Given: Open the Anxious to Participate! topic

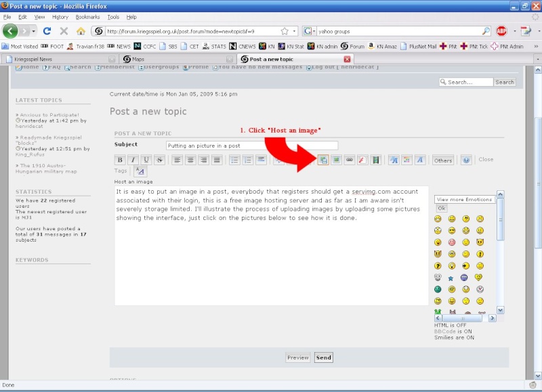Looking at the screenshot, I should pyautogui.click(x=49, y=114).
